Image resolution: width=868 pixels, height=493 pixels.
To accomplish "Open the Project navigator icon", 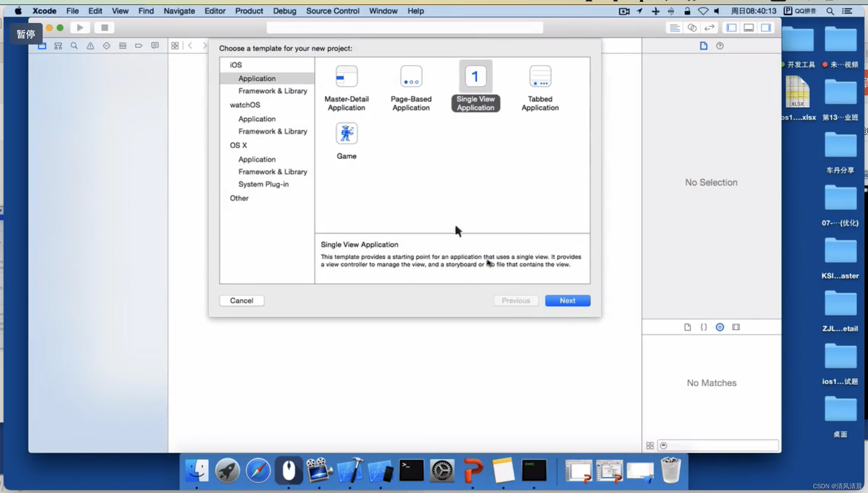I will click(x=42, y=46).
